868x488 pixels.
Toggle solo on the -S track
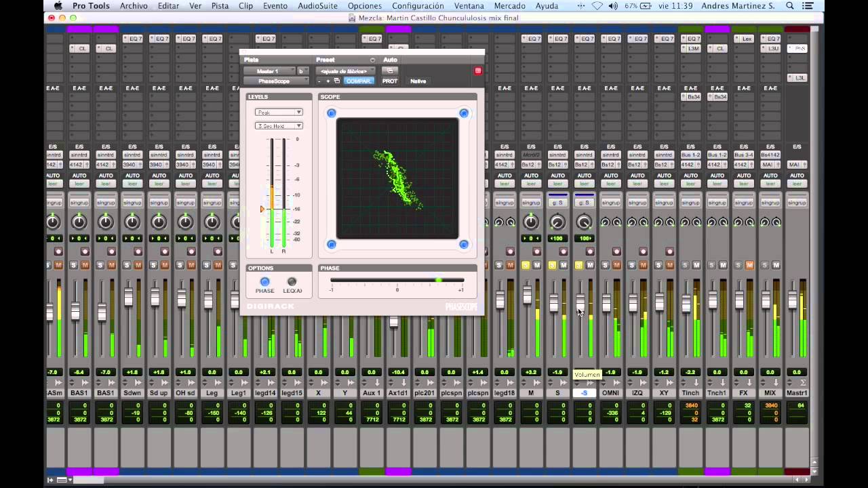[578, 265]
